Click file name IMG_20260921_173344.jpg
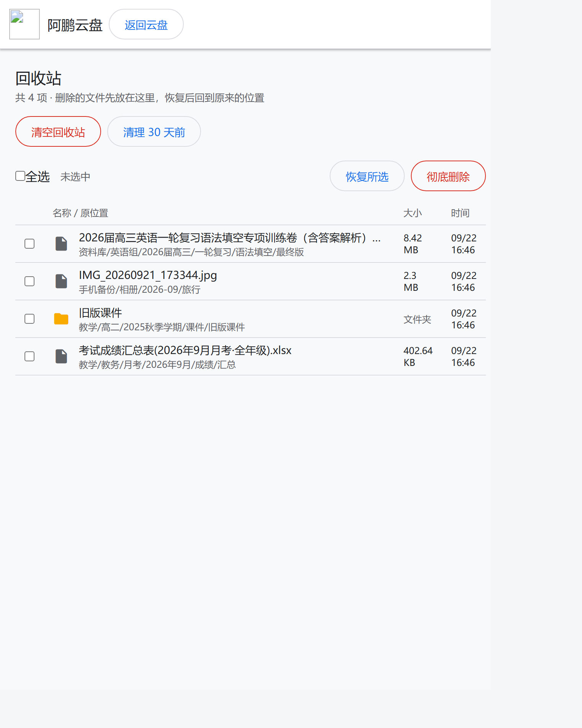582x728 pixels. point(148,275)
